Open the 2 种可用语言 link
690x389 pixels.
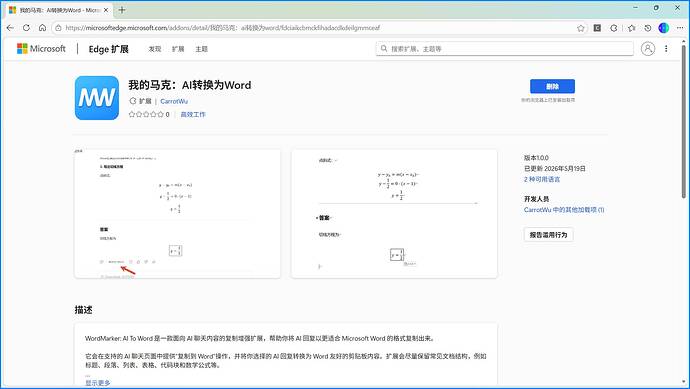point(542,180)
